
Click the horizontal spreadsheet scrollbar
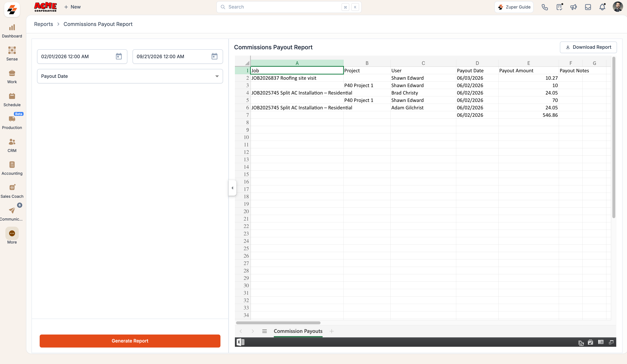point(278,323)
